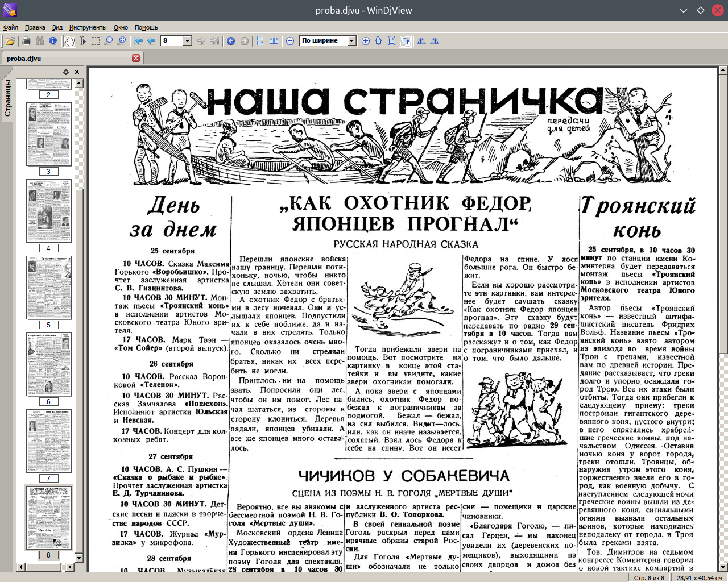Navigate forward with grey circle arrow
This screenshot has height=582, width=728.
(244, 41)
